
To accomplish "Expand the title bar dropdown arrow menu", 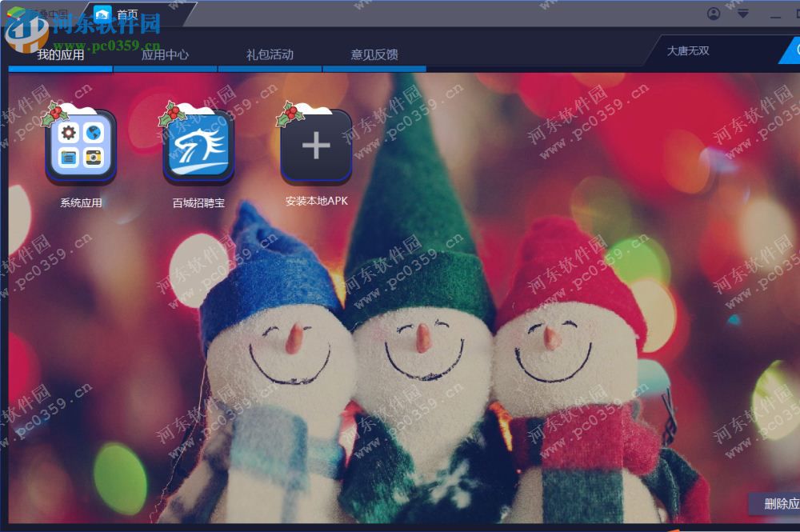I will click(743, 14).
